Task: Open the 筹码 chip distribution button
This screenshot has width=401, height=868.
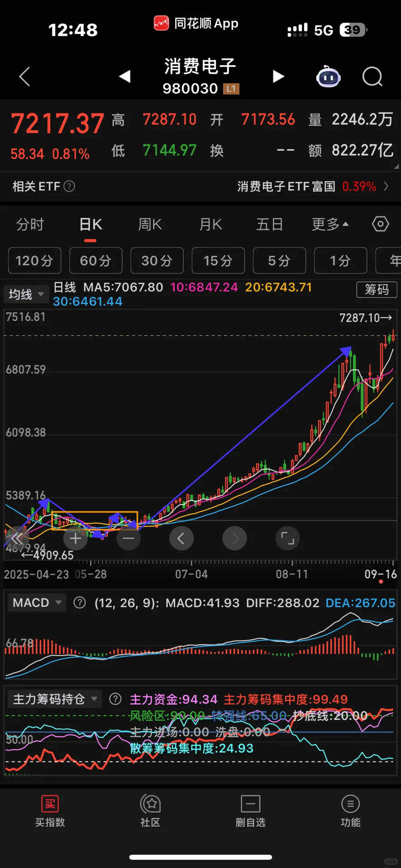Action: pos(377,289)
